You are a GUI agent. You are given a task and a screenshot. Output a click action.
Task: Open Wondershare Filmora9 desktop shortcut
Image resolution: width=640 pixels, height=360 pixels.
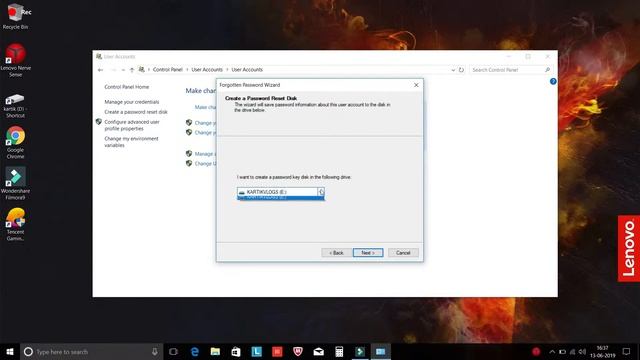pos(15,183)
